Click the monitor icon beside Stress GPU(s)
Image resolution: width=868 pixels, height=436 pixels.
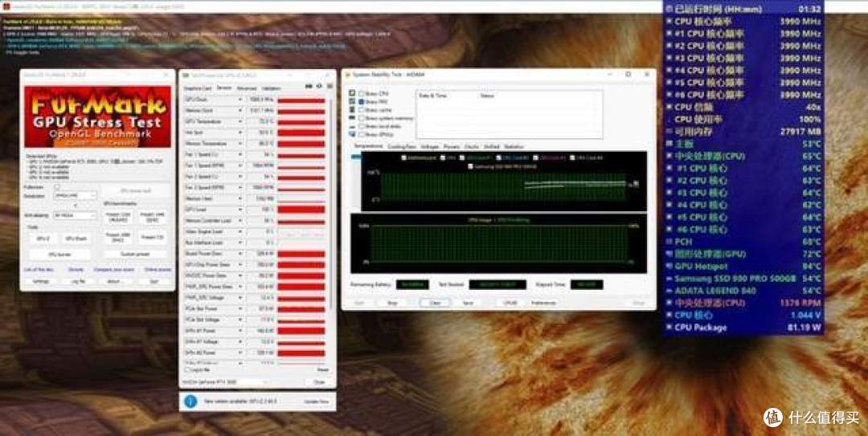352,134
